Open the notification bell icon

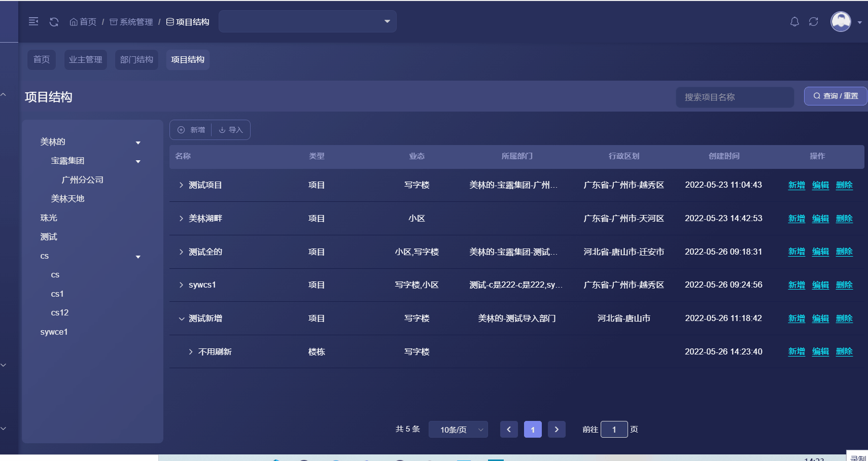point(794,21)
